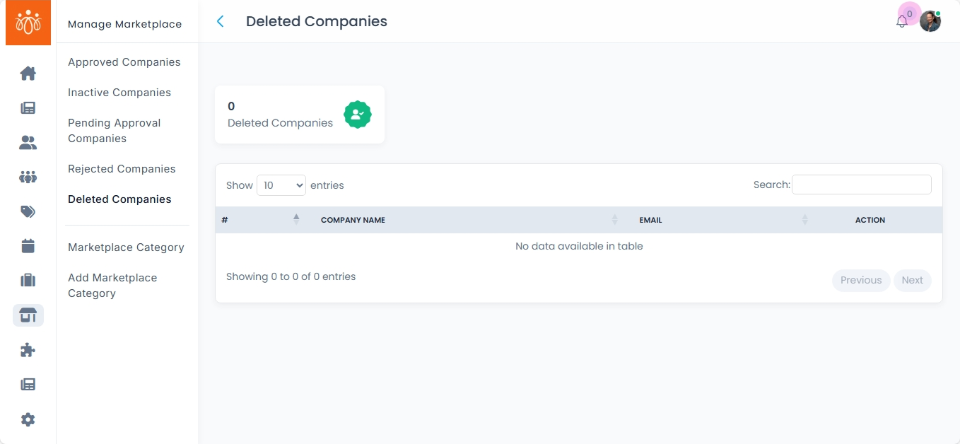Focus the Search input field
This screenshot has height=444, width=960.
(x=861, y=185)
